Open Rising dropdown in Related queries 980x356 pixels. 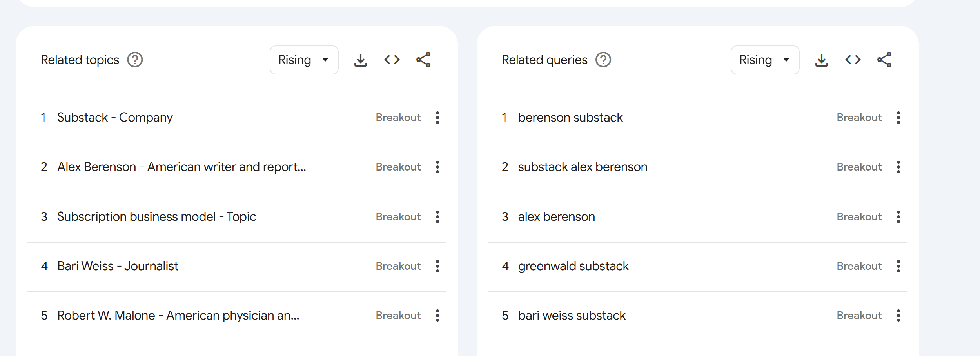(x=765, y=60)
